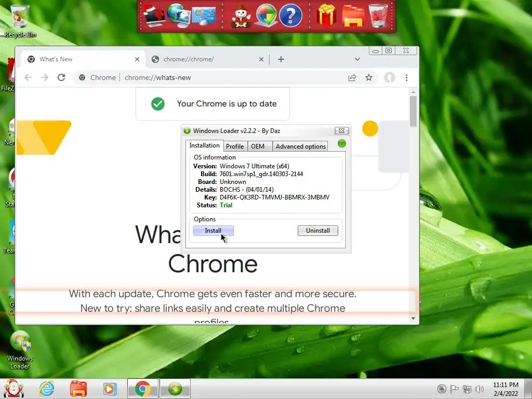
Task: Open the computer with Santa hat dock icon
Action: click(x=154, y=15)
